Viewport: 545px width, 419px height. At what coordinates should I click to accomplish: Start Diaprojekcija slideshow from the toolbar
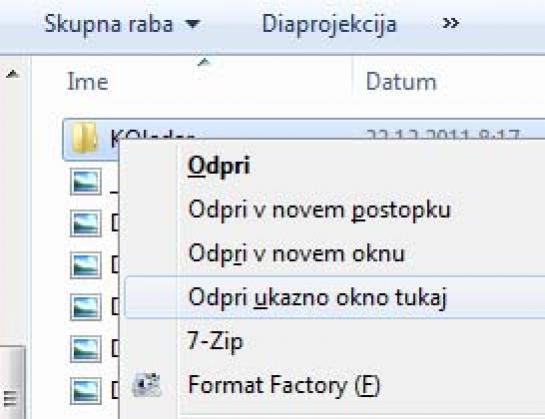click(329, 24)
